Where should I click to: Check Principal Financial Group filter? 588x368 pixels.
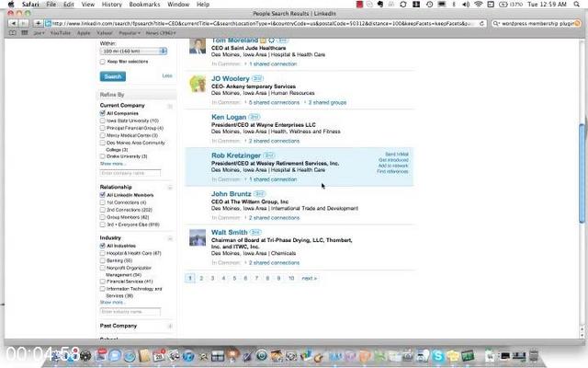tap(102, 128)
